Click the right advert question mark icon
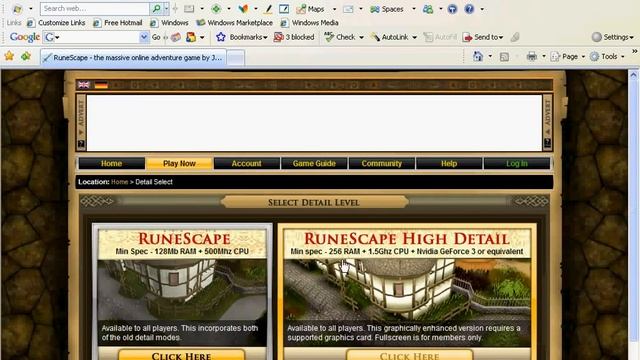 pyautogui.click(x=548, y=143)
